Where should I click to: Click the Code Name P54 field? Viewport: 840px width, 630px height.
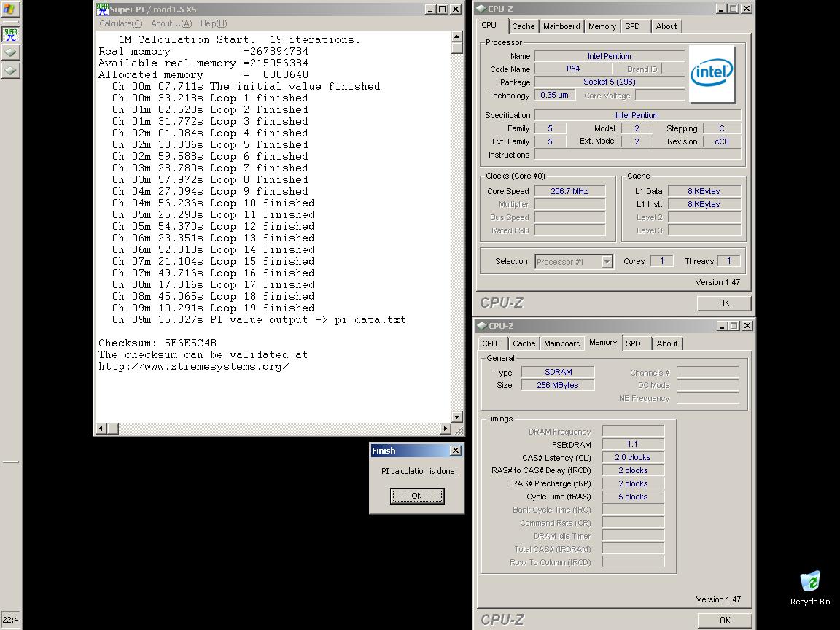coord(573,69)
